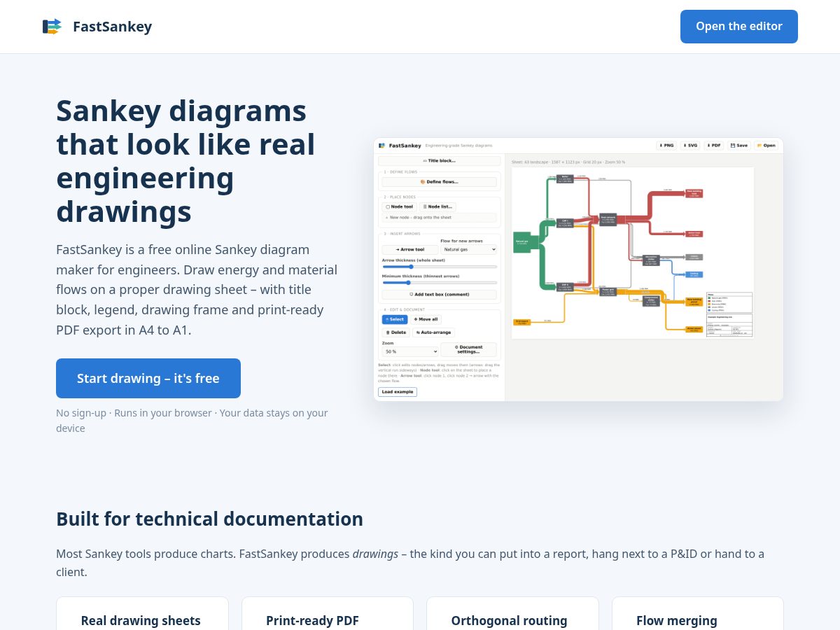Click the PDF export button in preview

714,146
